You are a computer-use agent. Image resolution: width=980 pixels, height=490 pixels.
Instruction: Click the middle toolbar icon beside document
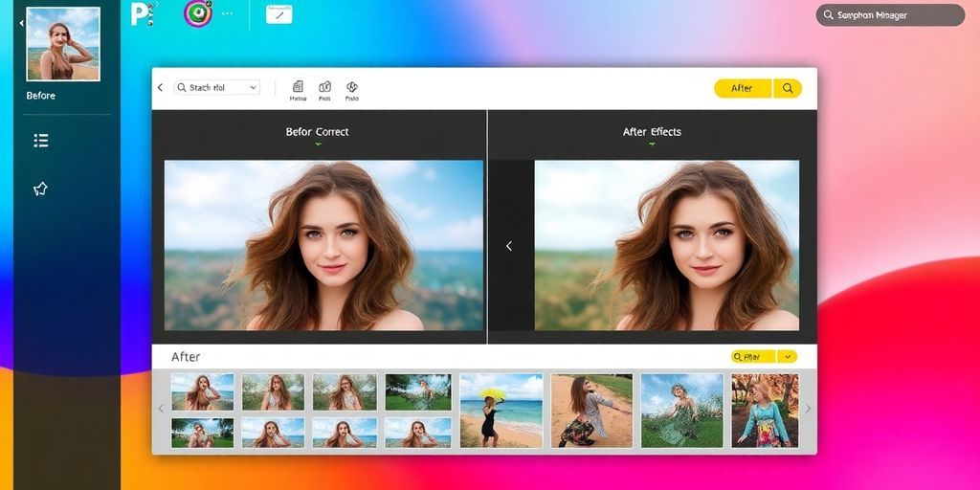pos(325,90)
